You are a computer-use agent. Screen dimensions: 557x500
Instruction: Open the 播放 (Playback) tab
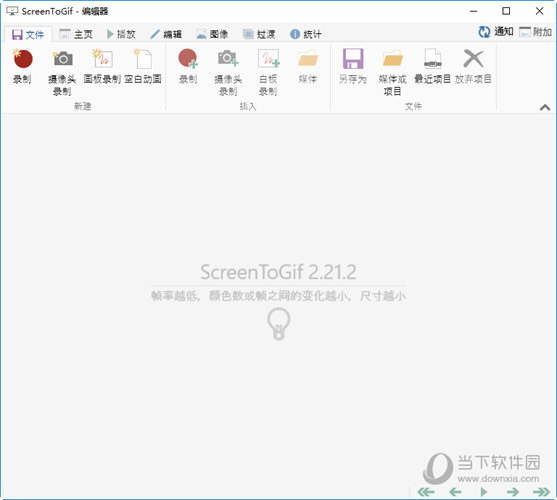[121, 34]
